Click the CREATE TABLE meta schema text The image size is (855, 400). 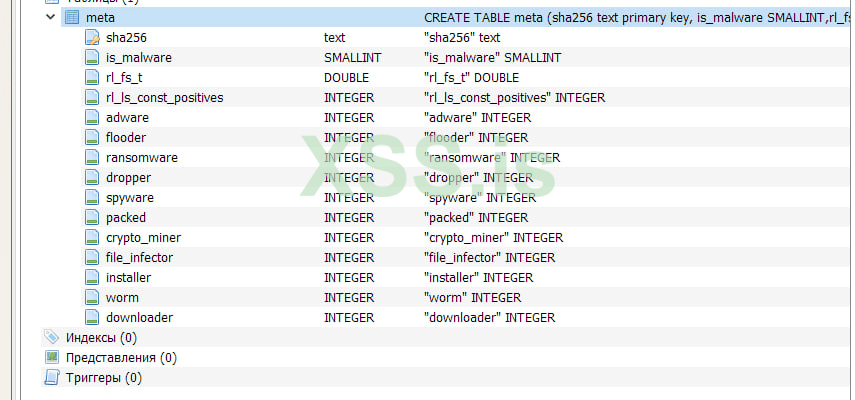tap(639, 18)
